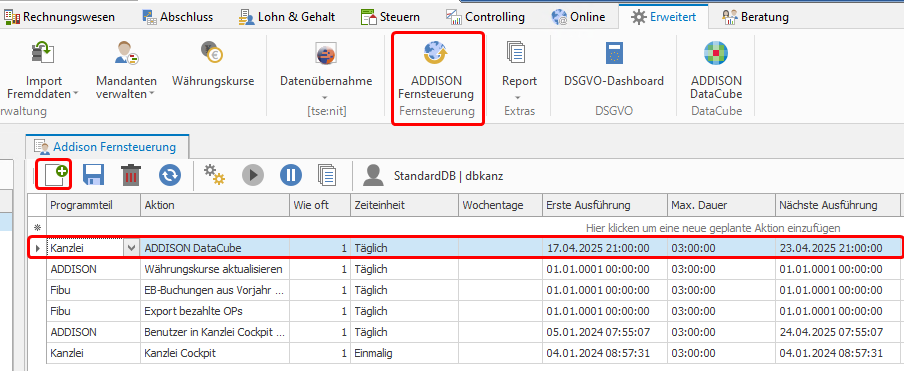Select the Erweitert ribbon tab
Viewport: 904px width, 371px height.
click(x=664, y=17)
